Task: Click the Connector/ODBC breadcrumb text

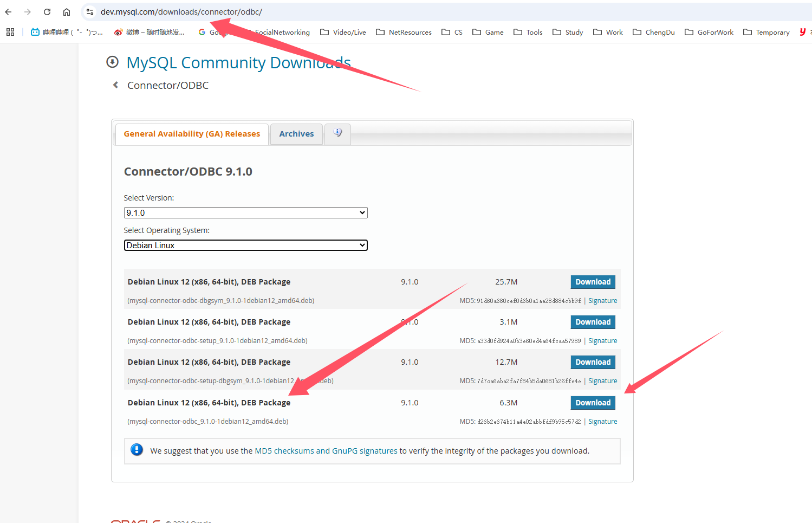Action: pos(168,85)
